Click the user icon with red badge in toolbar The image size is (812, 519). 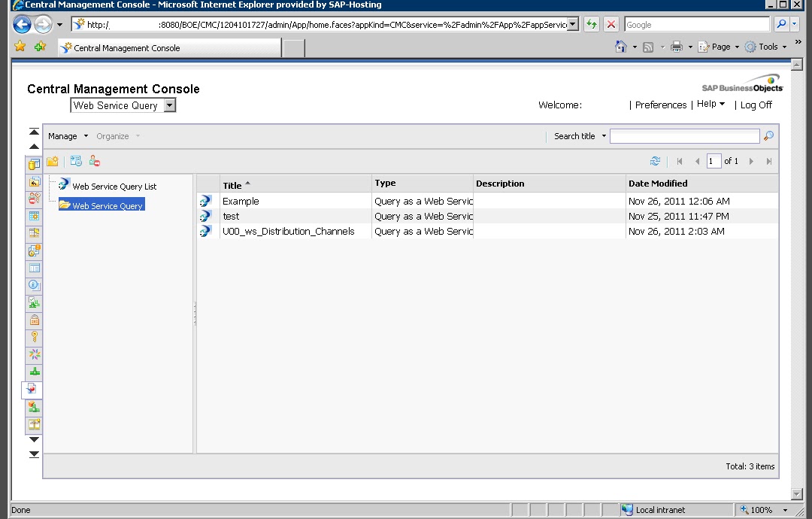(x=93, y=160)
